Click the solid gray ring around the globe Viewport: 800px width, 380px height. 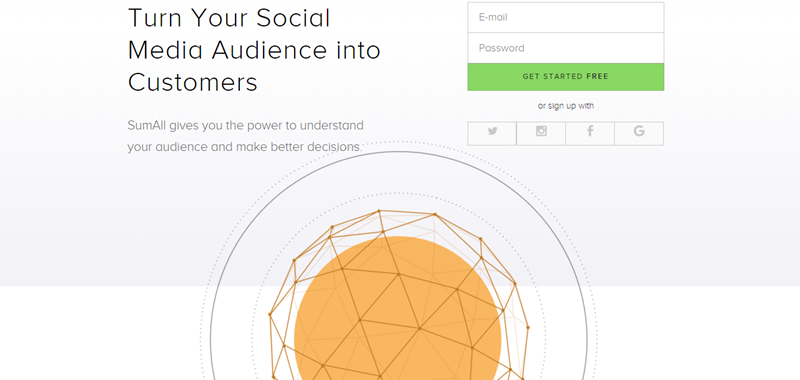[399, 152]
